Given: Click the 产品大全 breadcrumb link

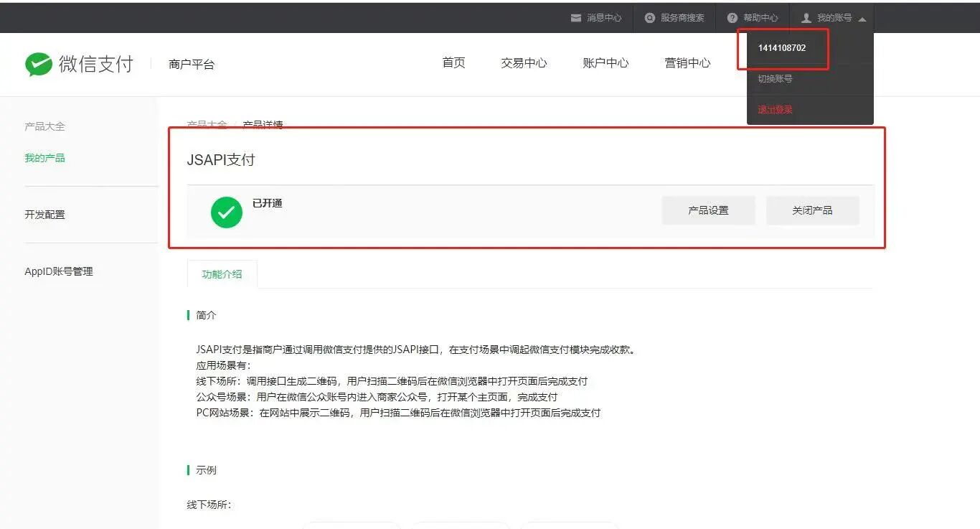Looking at the screenshot, I should click(207, 125).
